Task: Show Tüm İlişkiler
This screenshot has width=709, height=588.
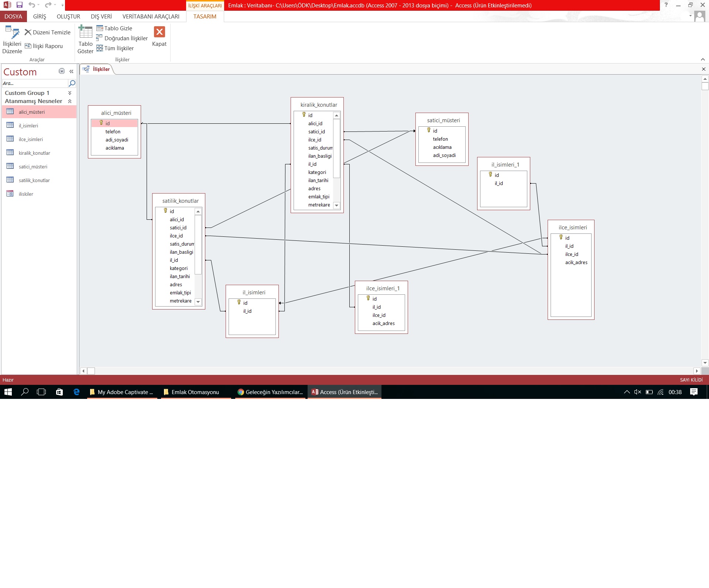Action: (x=115, y=48)
